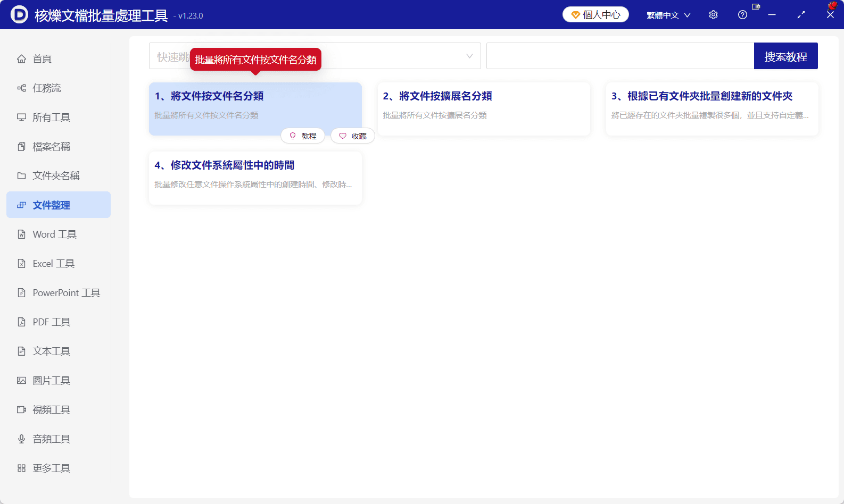Open the 將文件按文件名分類 tool card

click(255, 108)
